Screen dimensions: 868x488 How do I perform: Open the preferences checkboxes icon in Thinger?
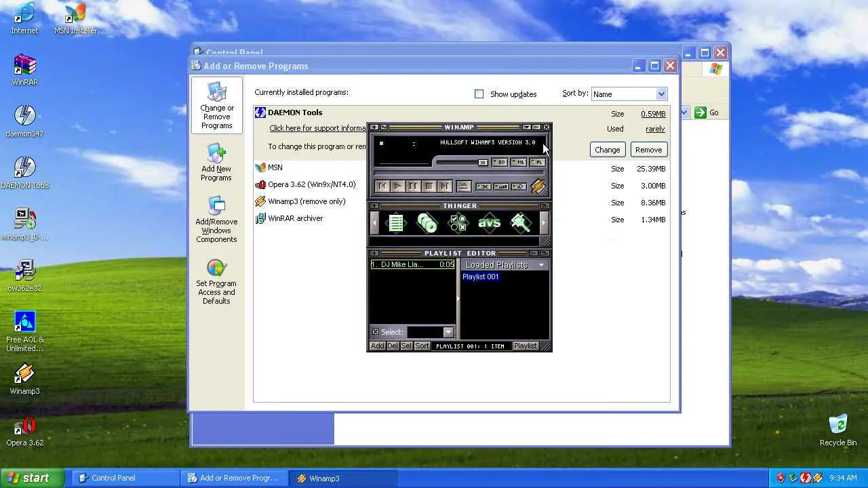[x=458, y=223]
